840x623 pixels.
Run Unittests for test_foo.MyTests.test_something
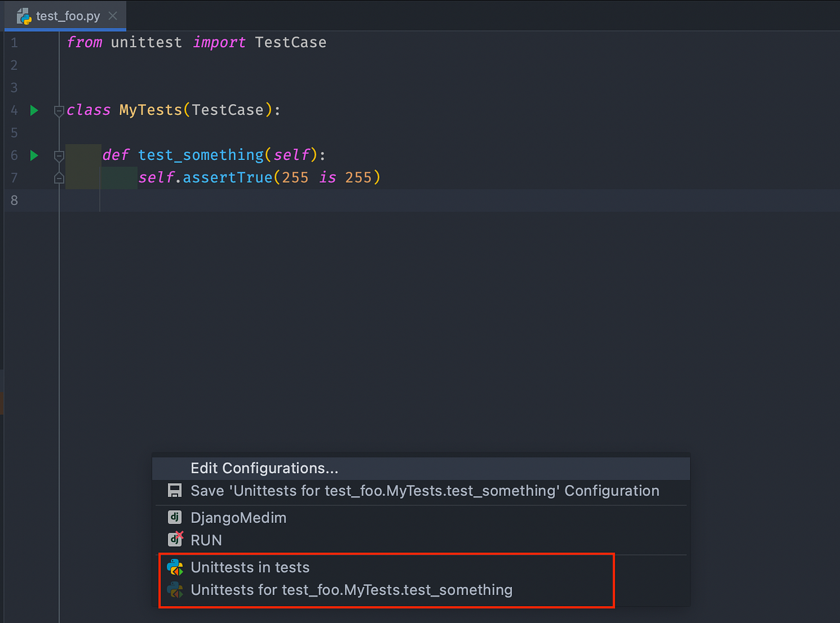point(352,589)
